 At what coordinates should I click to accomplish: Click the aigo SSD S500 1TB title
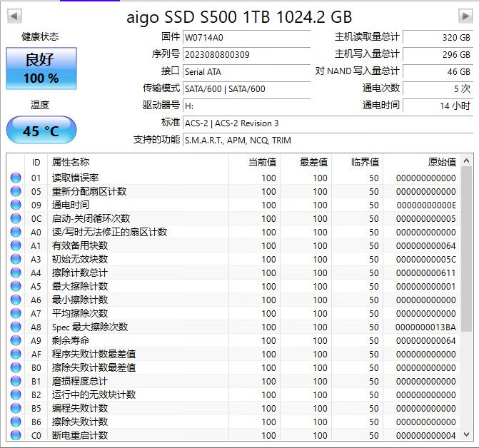[239, 17]
